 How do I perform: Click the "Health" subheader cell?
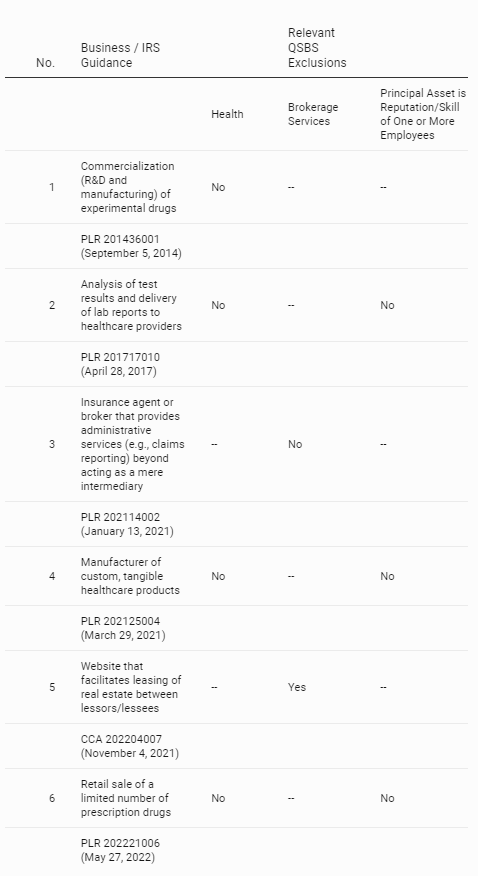coord(227,114)
